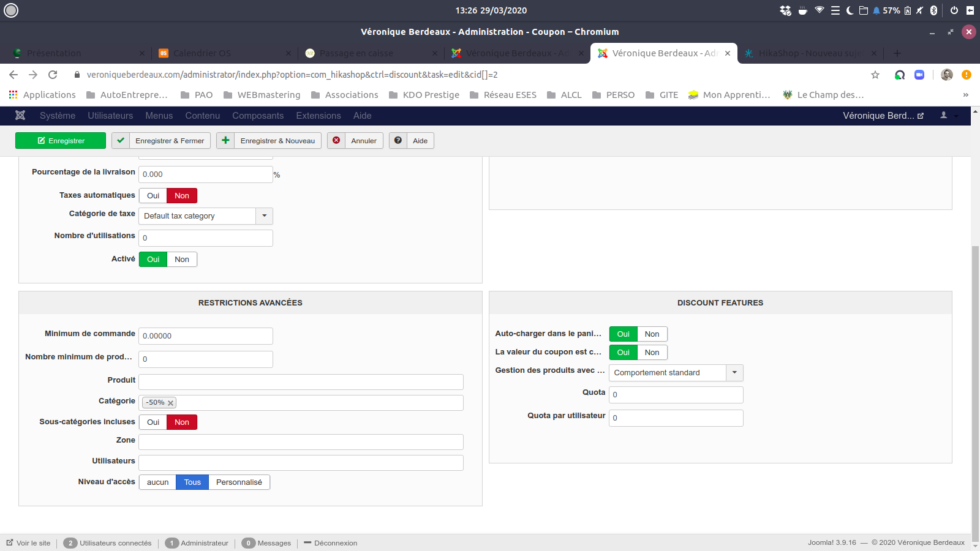Click the green plus save-and-new icon
This screenshot has width=980, height=551.
tap(225, 141)
